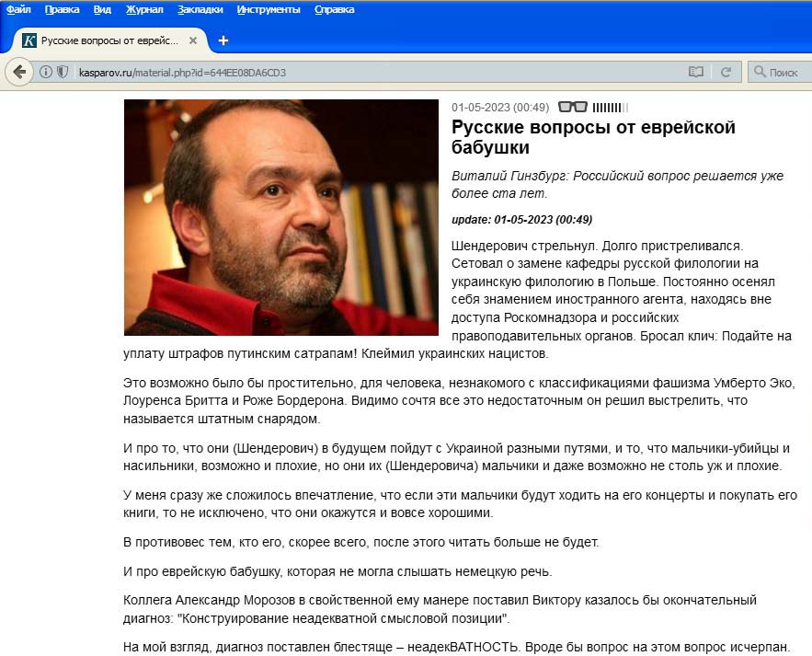Open the Закладки menu
The width and height of the screenshot is (812, 656).
pyautogui.click(x=200, y=9)
